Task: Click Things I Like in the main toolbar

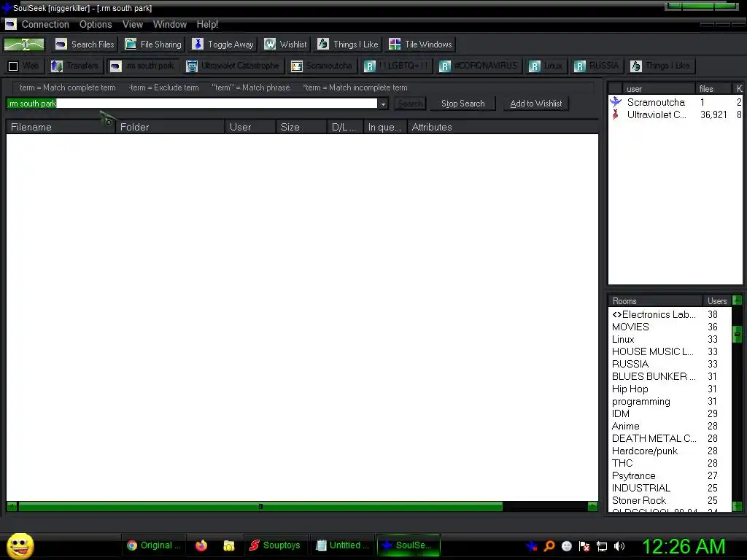Action: pyautogui.click(x=348, y=44)
